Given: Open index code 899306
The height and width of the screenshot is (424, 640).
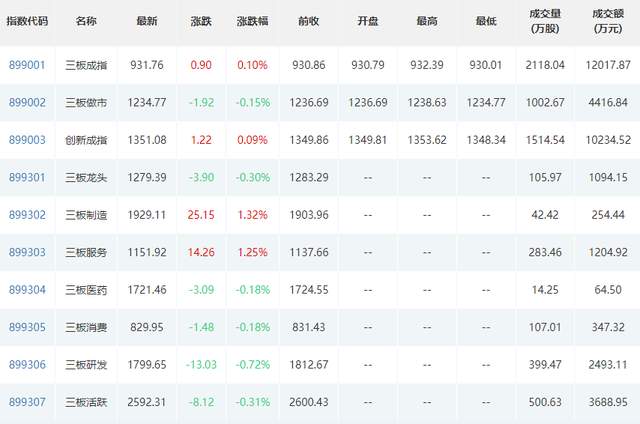Looking at the screenshot, I should tap(27, 365).
